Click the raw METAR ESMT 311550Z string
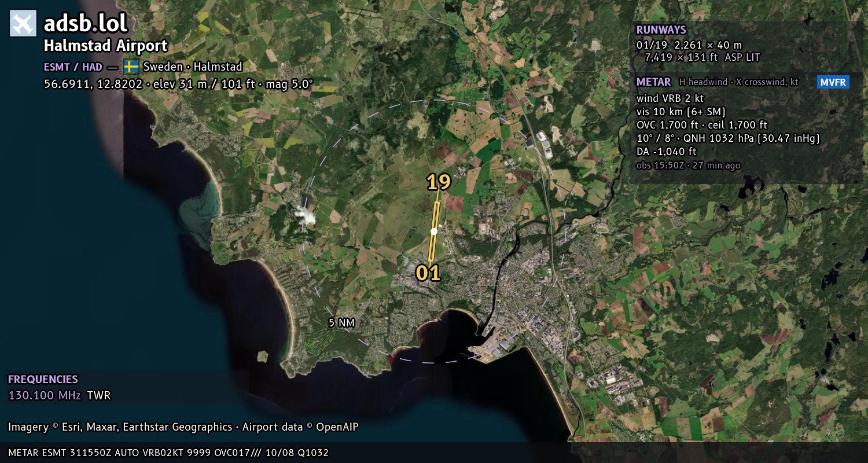The width and height of the screenshot is (868, 463). [x=168, y=453]
